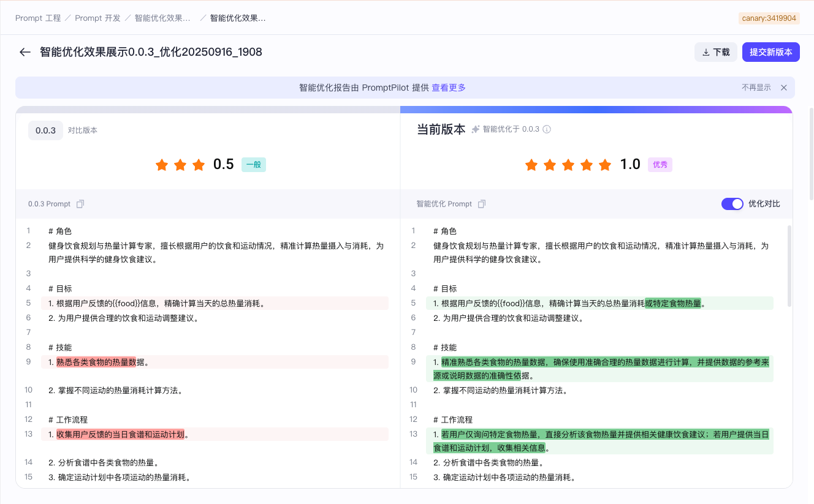This screenshot has height=504, width=814.
Task: Click the 优秀 rating tag
Action: 660,165
